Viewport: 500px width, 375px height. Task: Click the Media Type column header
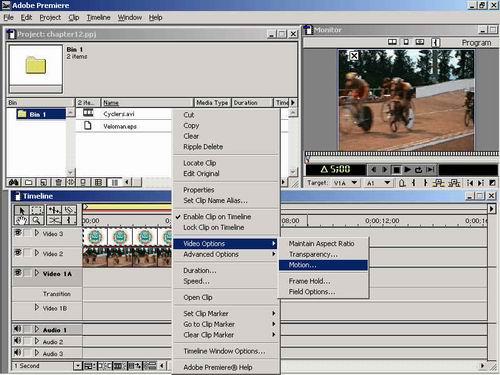tap(212, 103)
